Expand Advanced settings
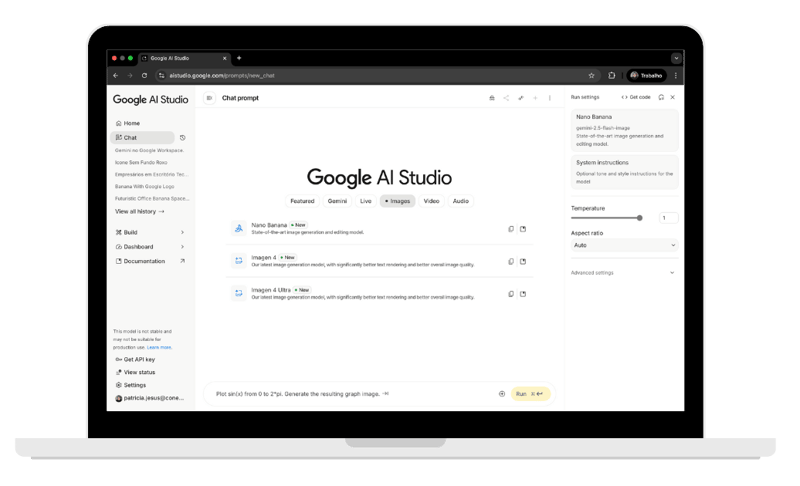Image resolution: width=800 pixels, height=486 pixels. [623, 273]
